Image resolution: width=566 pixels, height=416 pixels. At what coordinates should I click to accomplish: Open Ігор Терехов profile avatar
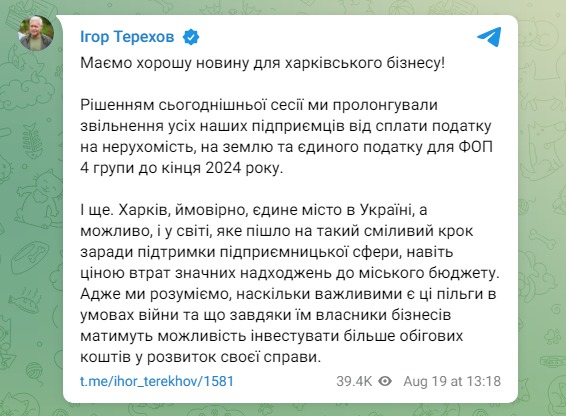pos(36,33)
